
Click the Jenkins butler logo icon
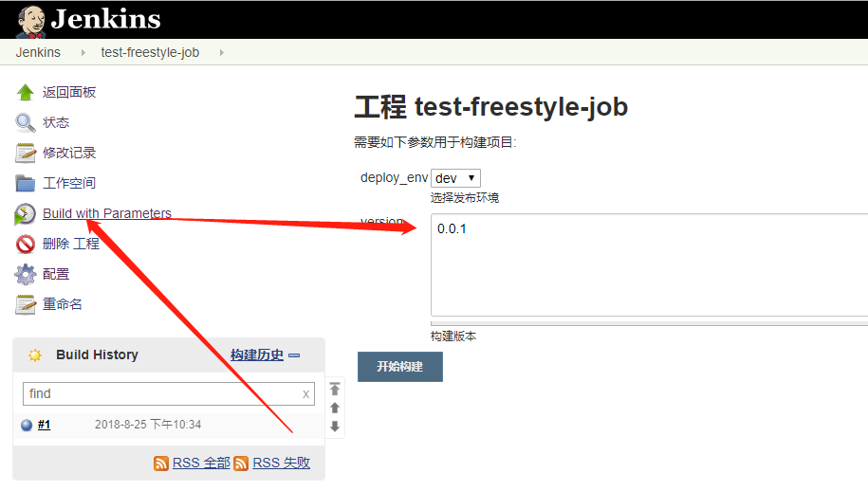(x=30, y=20)
